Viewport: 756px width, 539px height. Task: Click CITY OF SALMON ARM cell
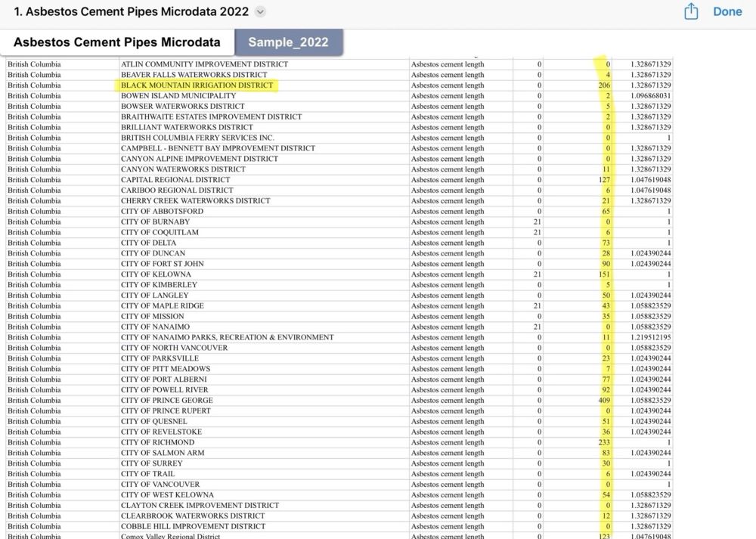click(264, 453)
